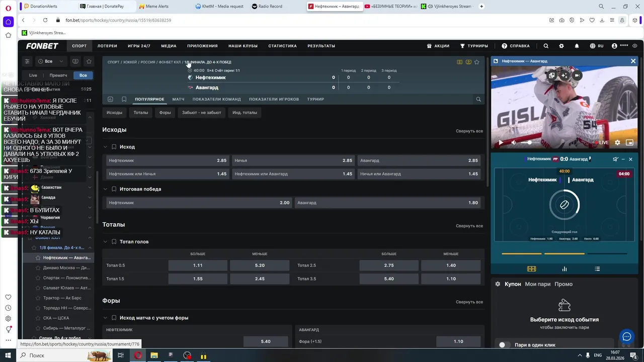Screen dimensions: 644x362
Task: Open the Акции promotions link
Action: 438,46
